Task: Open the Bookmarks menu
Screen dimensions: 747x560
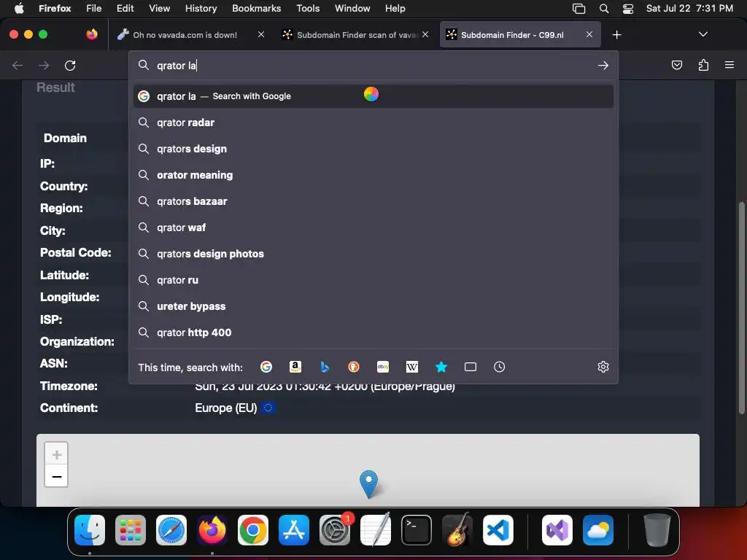Action: [256, 9]
